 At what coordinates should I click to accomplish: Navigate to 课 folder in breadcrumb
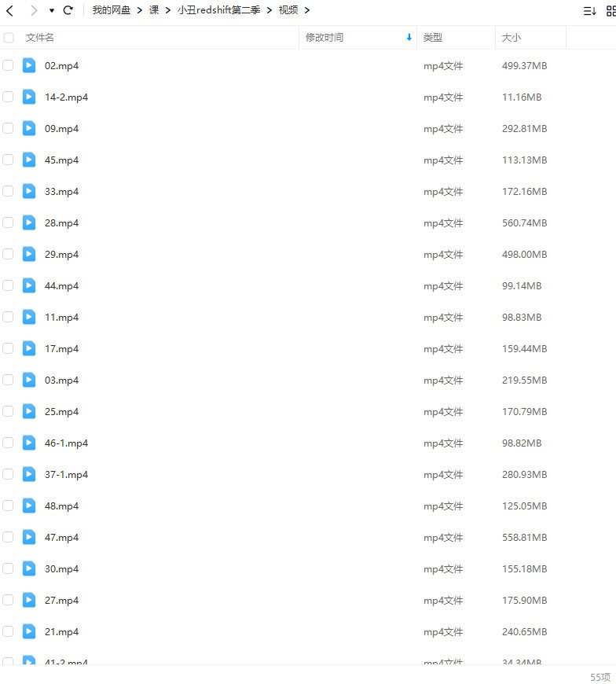(154, 10)
